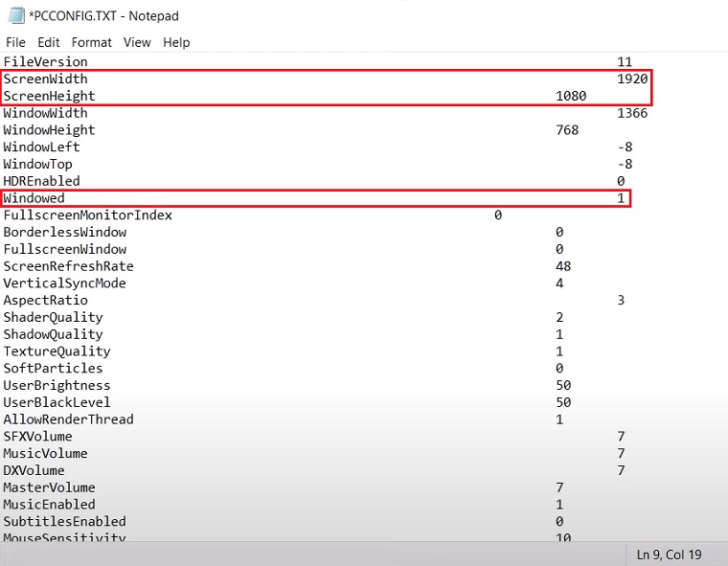This screenshot has height=566, width=728.
Task: Place cursor on the VerticalSyncMode line
Action: 64,283
